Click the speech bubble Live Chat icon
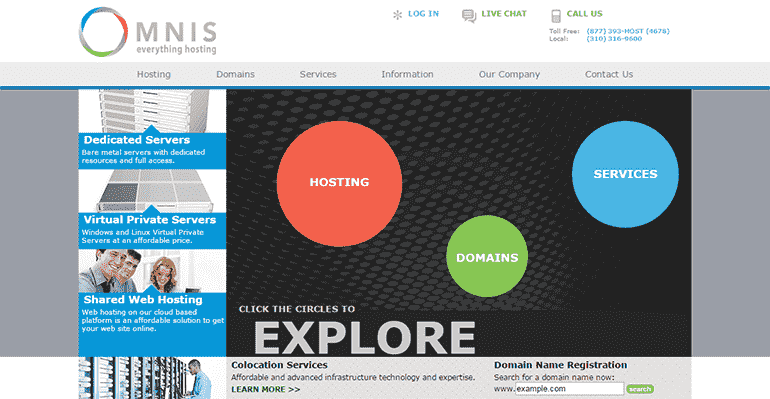Image resolution: width=770 pixels, height=399 pixels. pyautogui.click(x=469, y=16)
